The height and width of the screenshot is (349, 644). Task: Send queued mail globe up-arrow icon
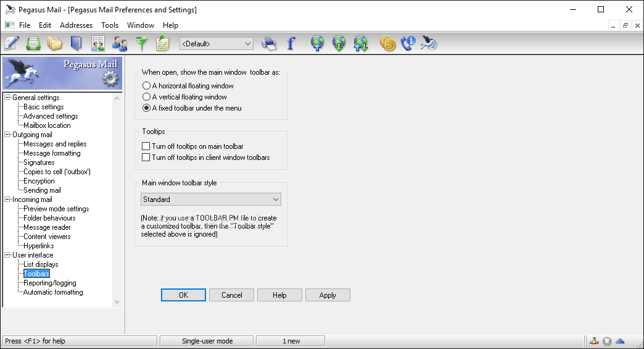click(x=318, y=43)
